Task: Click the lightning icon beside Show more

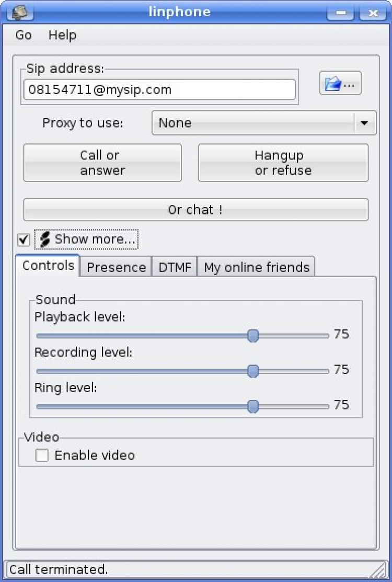Action: pyautogui.click(x=45, y=239)
